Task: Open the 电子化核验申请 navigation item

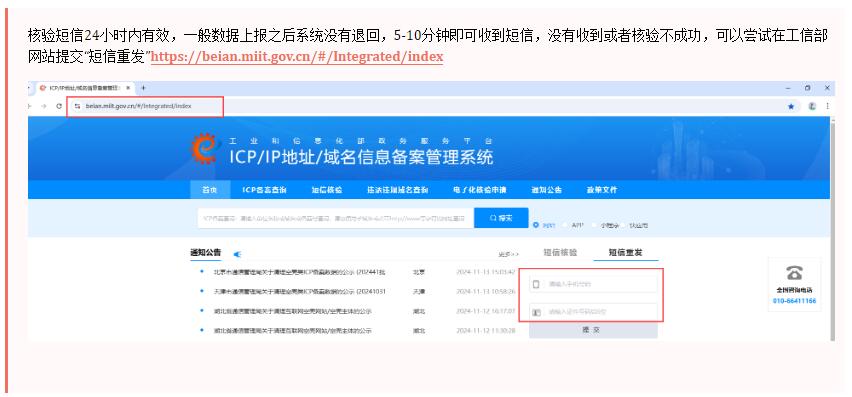Action: 480,190
